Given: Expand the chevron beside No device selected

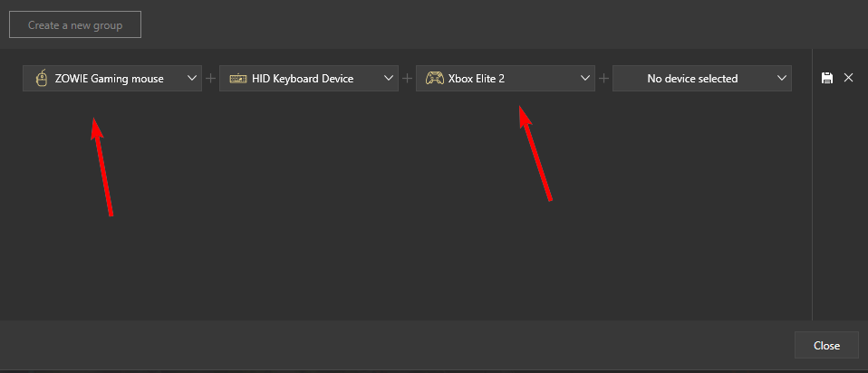Looking at the screenshot, I should [782, 78].
